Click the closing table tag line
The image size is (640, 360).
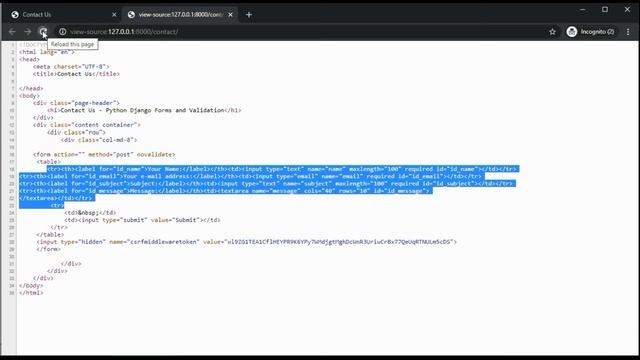tap(50, 235)
